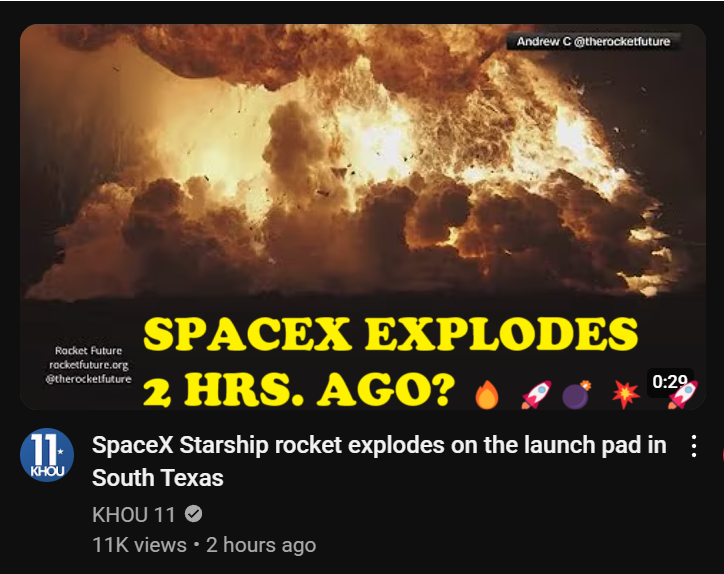
Task: Open the SpaceX Starship rocket explodes video title
Action: point(379,461)
